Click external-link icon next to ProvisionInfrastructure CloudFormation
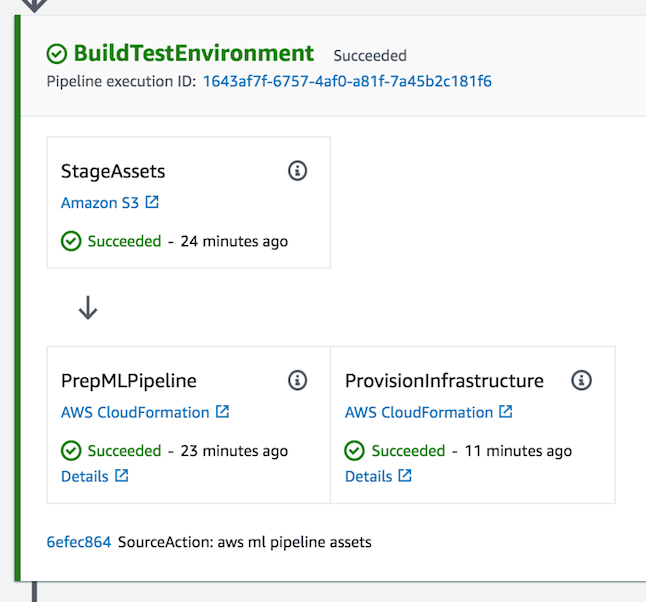 pyautogui.click(x=506, y=411)
